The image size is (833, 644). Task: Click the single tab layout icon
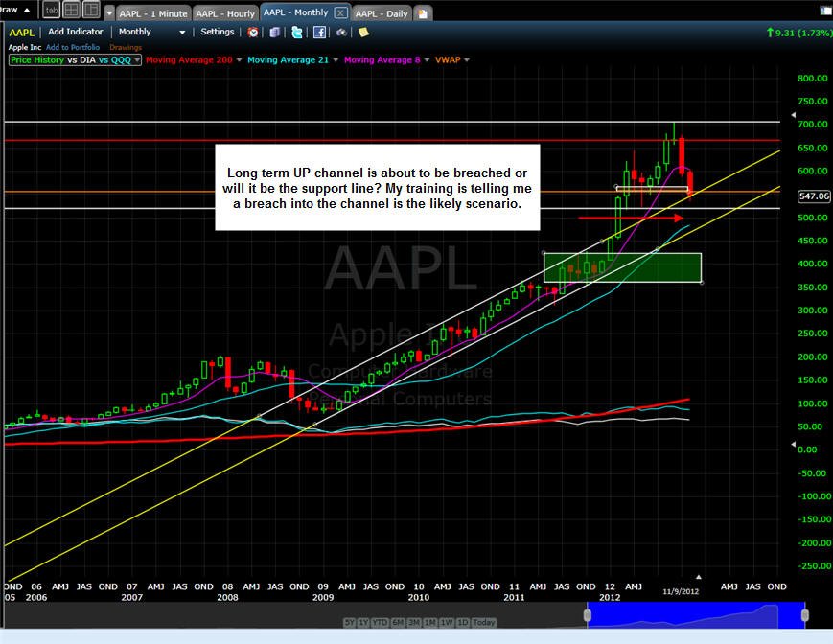(52, 11)
